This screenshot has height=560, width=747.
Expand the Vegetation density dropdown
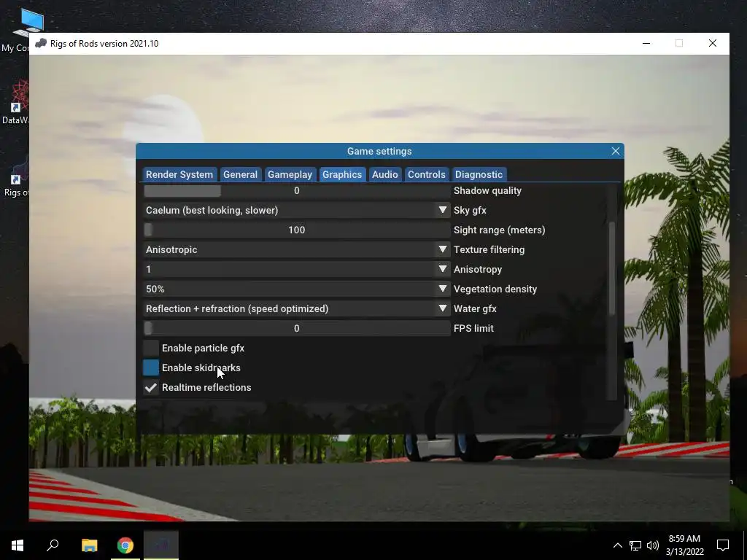296,289
